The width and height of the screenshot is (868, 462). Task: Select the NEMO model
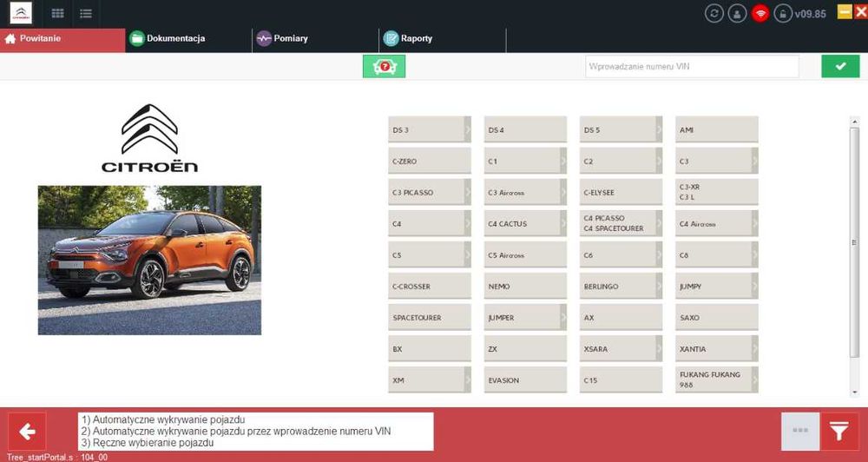pyautogui.click(x=525, y=287)
